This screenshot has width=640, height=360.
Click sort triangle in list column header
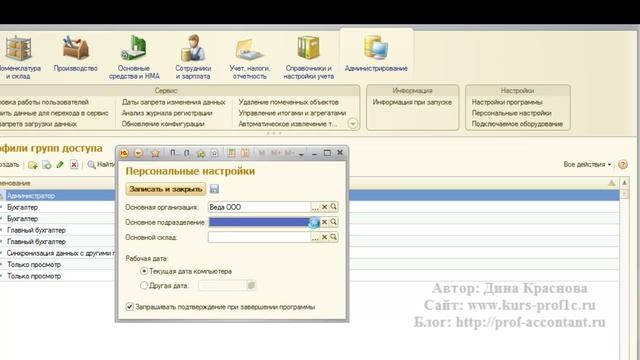click(x=611, y=183)
